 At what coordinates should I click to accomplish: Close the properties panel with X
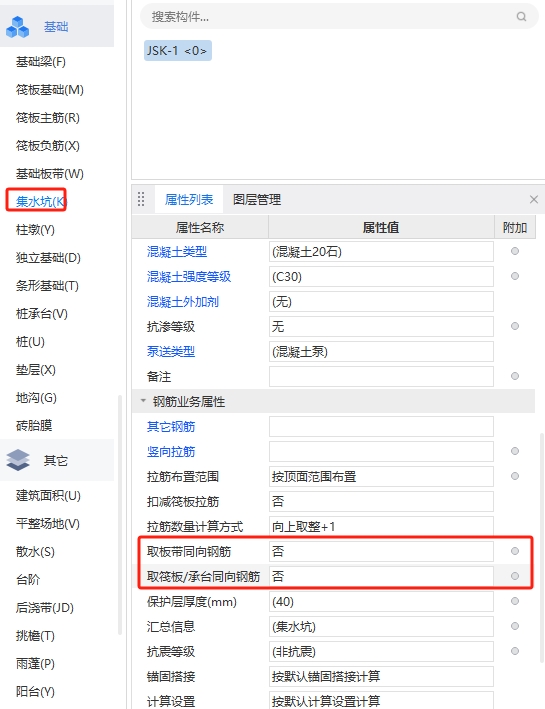(534, 199)
